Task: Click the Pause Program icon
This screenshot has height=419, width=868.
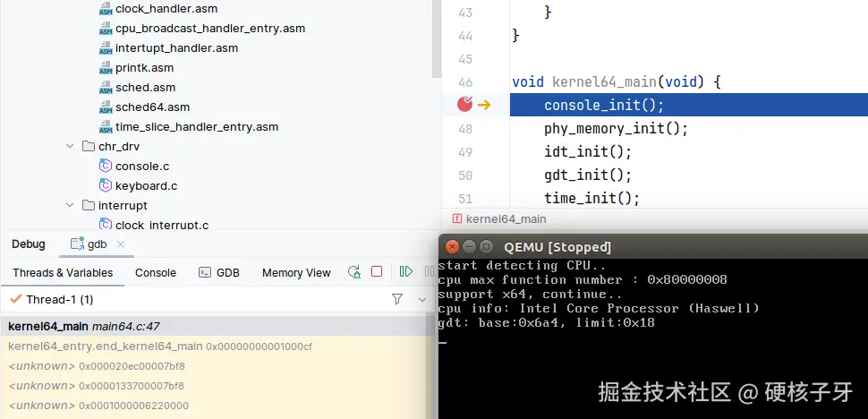Action: [x=429, y=272]
